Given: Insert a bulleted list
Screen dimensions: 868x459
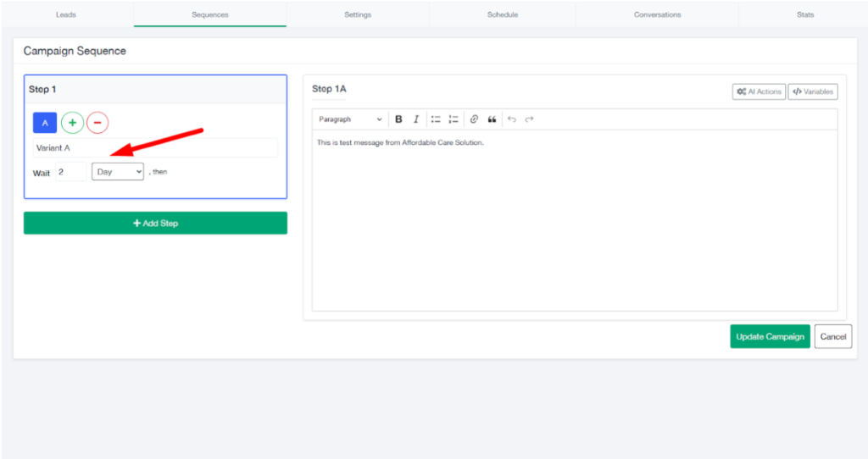Looking at the screenshot, I should click(x=436, y=119).
